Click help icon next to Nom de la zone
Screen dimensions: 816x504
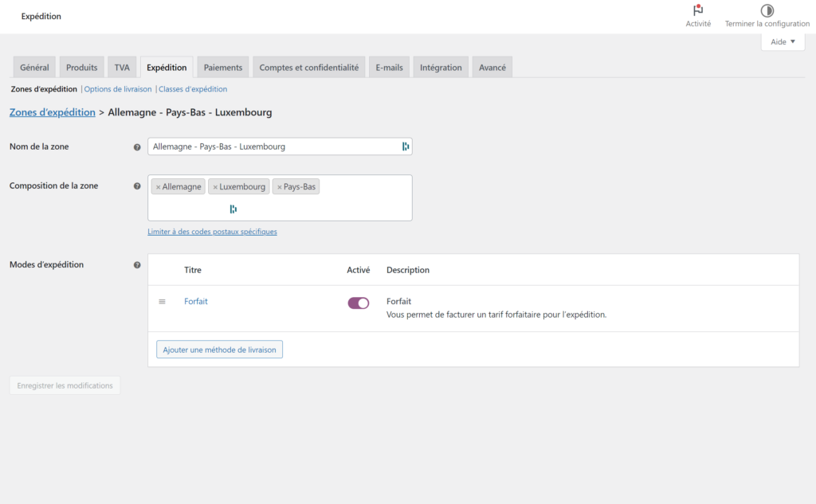coord(137,147)
